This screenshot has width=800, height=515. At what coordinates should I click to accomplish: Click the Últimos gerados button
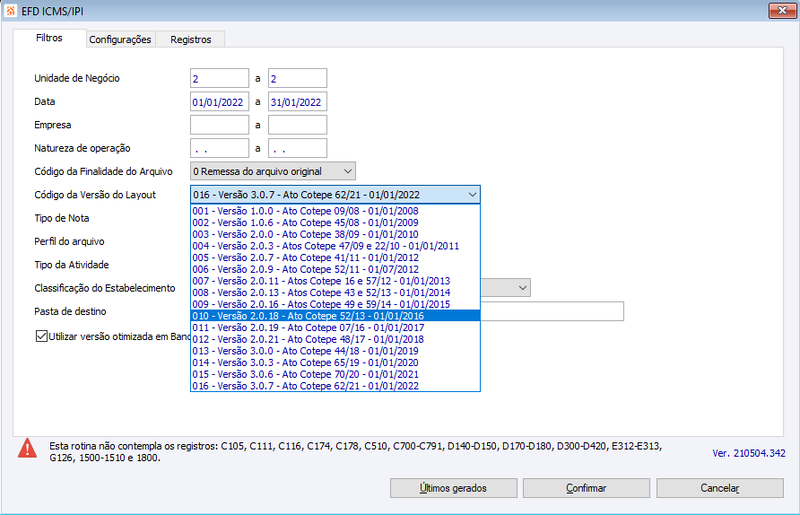click(x=454, y=488)
